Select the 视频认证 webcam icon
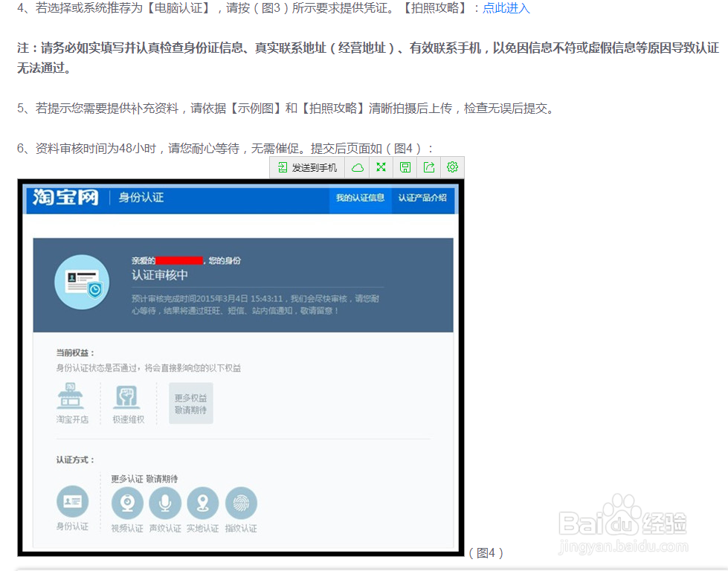Image resolution: width=728 pixels, height=571 pixels. (127, 503)
